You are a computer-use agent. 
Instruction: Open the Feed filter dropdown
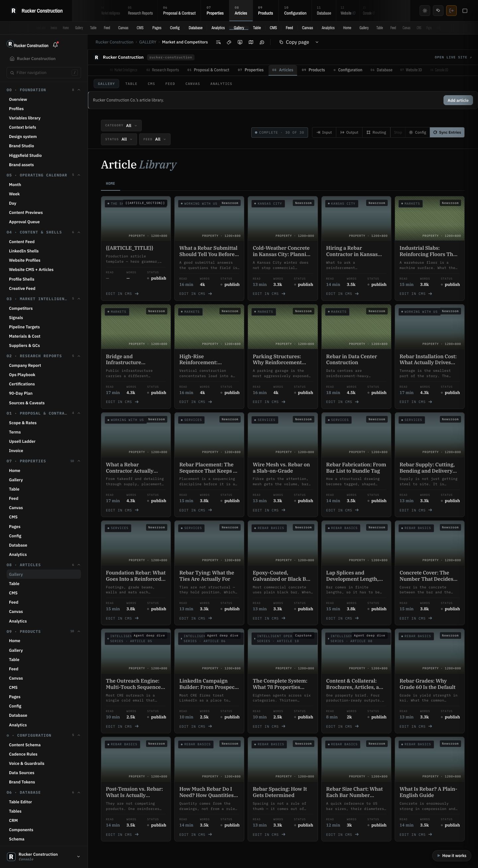tap(155, 139)
